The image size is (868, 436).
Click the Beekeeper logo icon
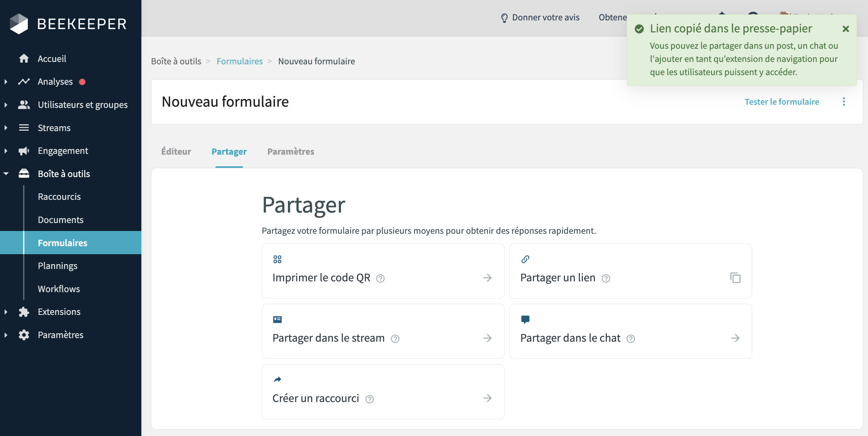pyautogui.click(x=19, y=24)
